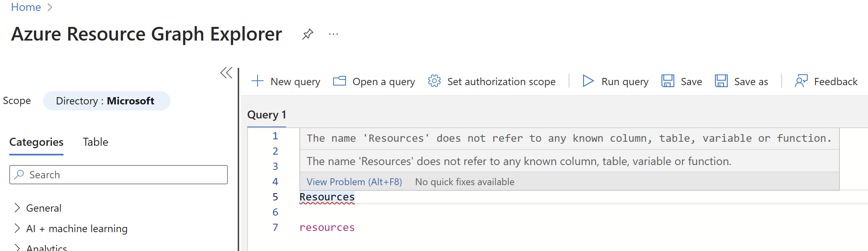Select the Save label in toolbar
The width and height of the screenshot is (868, 251).
(691, 82)
